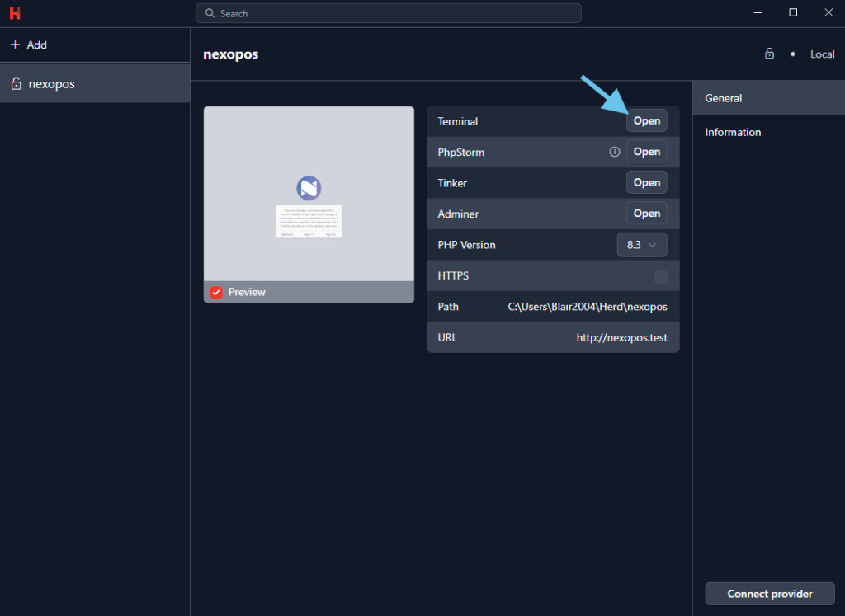Click the Tinker row label
Image resolution: width=845 pixels, height=616 pixels.
tap(452, 183)
